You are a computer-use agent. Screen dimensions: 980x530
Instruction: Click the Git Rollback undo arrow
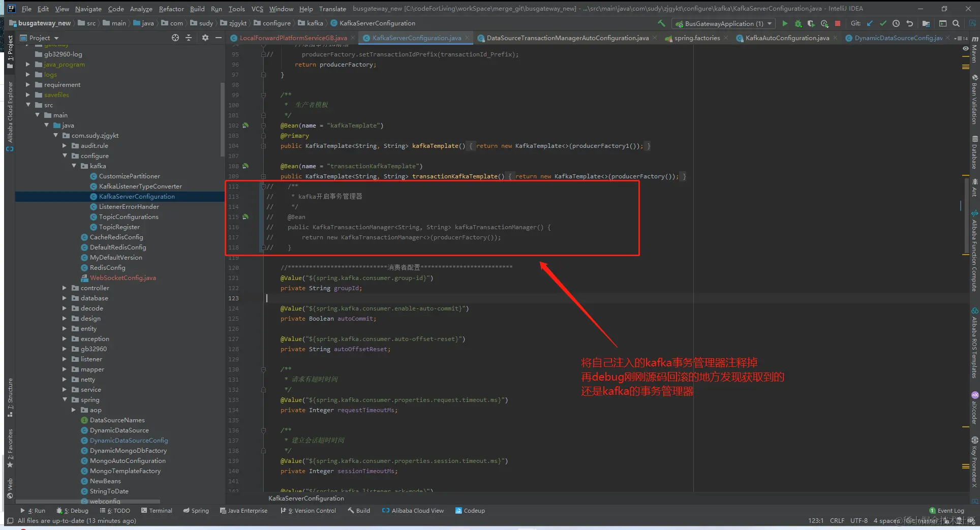click(x=909, y=23)
